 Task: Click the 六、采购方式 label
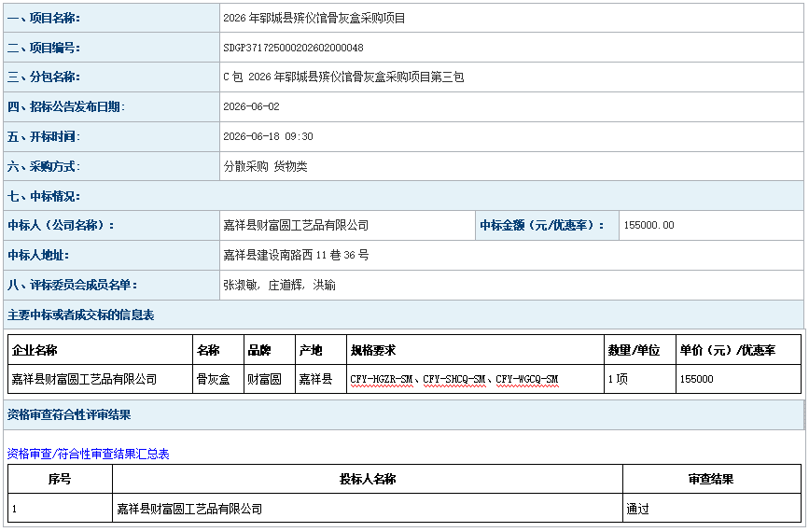[44, 166]
